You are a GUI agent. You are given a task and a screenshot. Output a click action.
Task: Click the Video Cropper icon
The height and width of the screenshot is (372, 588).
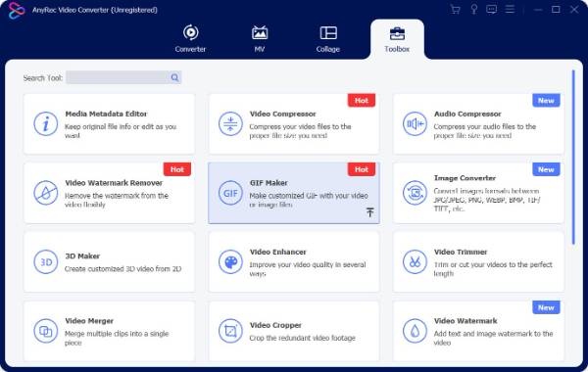pos(230,331)
